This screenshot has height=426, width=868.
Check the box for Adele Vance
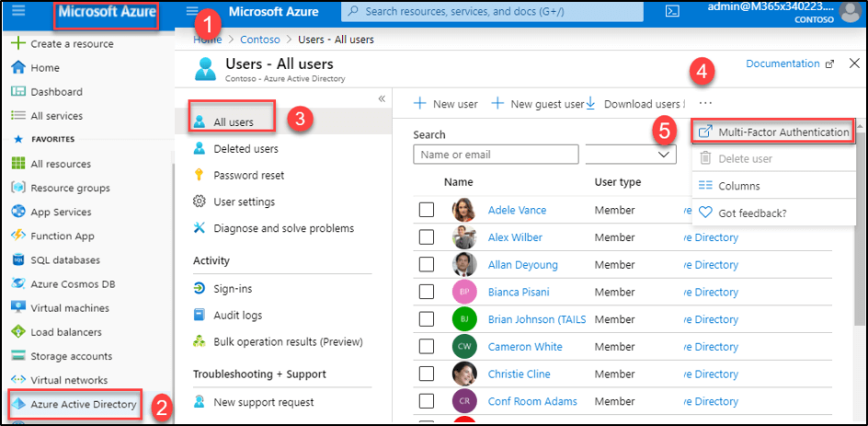(x=427, y=210)
